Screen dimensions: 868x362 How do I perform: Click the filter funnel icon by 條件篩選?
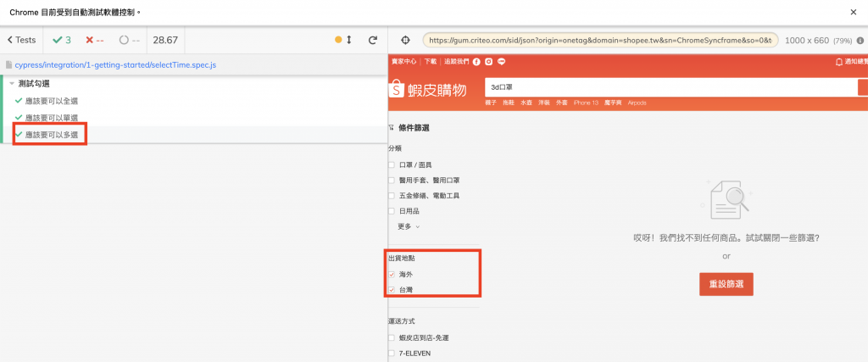click(392, 128)
